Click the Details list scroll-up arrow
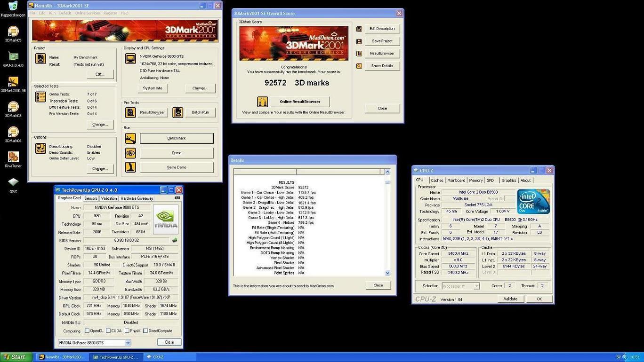Screen dimensions: 644x362 387,172
